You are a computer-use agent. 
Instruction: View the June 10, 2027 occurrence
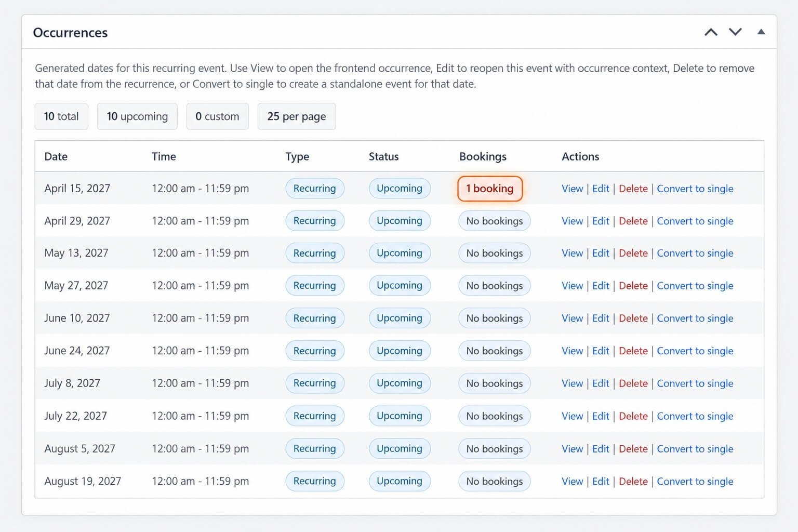point(572,318)
